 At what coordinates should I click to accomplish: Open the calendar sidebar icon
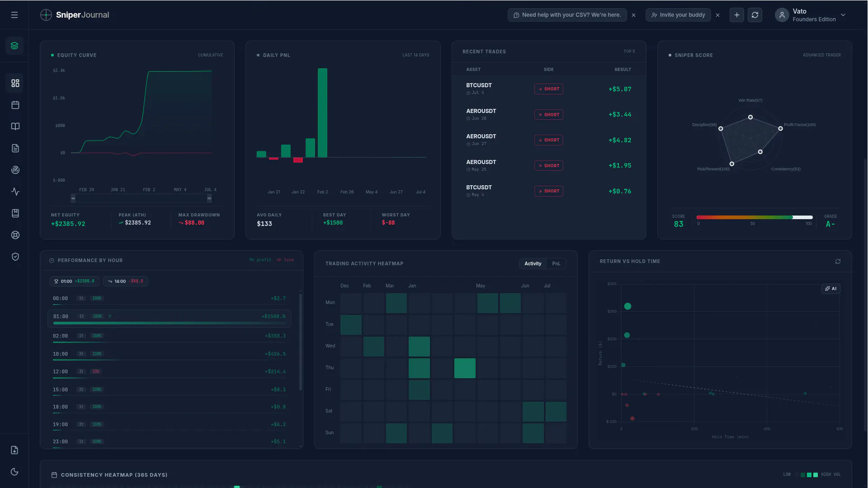click(15, 105)
